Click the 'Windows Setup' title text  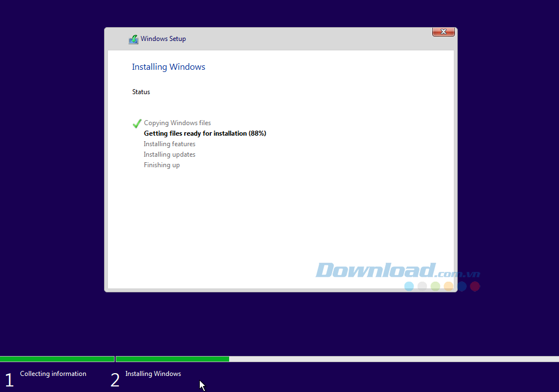tap(163, 39)
